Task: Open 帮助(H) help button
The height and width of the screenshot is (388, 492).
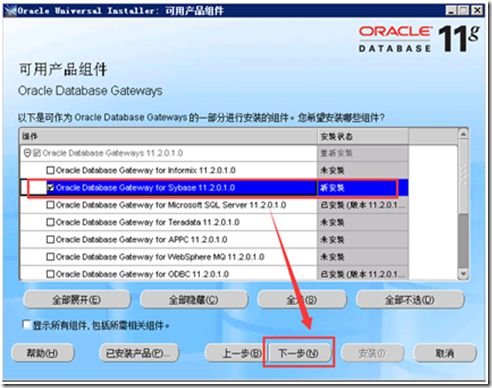Action: tap(43, 353)
